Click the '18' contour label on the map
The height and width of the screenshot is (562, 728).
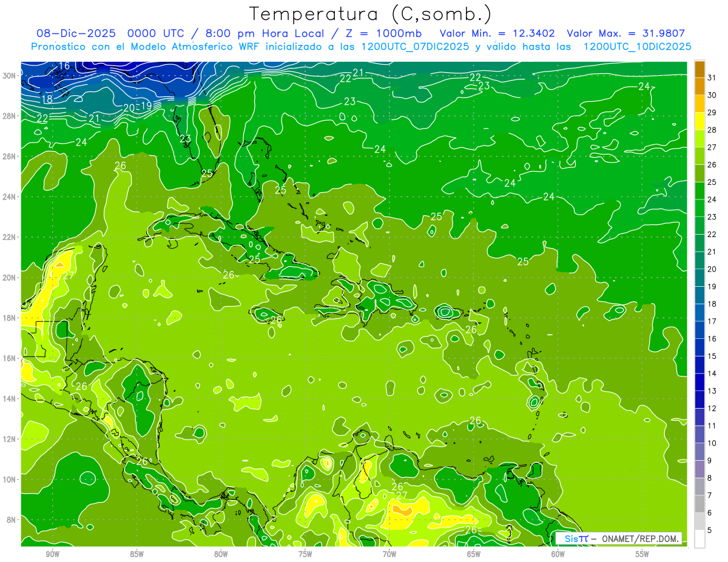(x=47, y=99)
